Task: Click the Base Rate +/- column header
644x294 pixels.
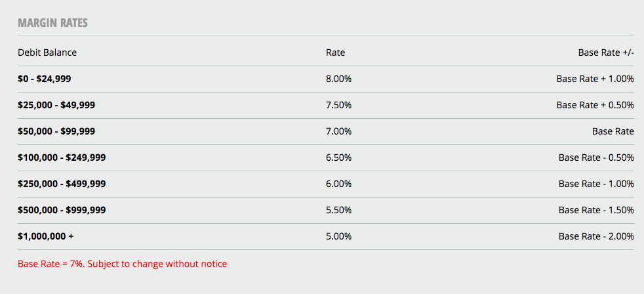Action: coord(606,52)
